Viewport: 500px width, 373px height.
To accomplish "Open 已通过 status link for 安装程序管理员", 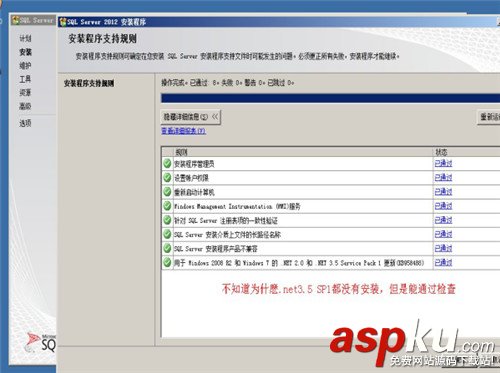I will (x=443, y=163).
